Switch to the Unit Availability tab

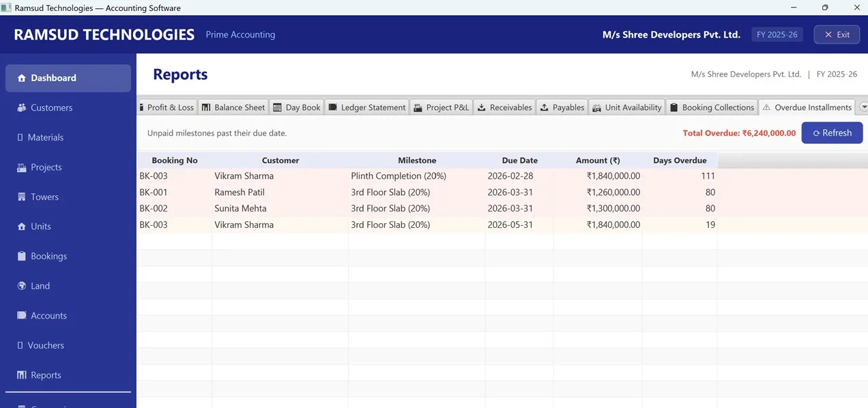pyautogui.click(x=627, y=107)
